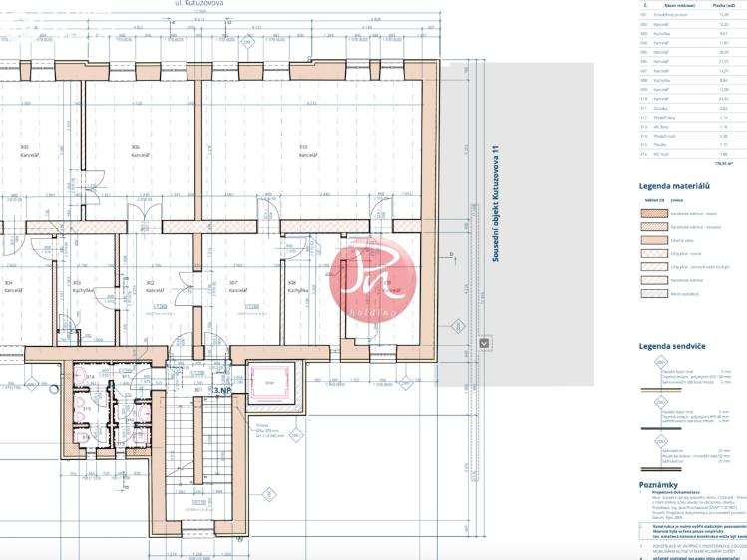Click the top diamond marker in Legenda sendviče

[x=659, y=365]
